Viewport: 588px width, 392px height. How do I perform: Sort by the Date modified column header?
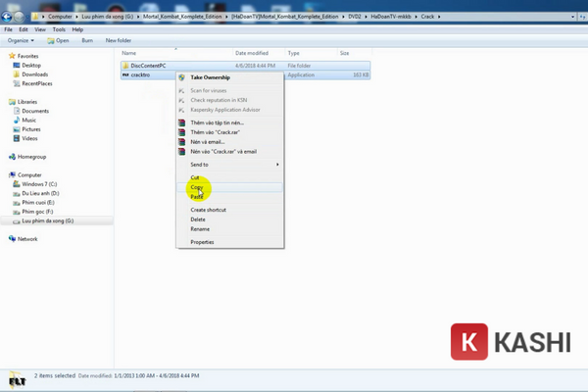click(255, 53)
